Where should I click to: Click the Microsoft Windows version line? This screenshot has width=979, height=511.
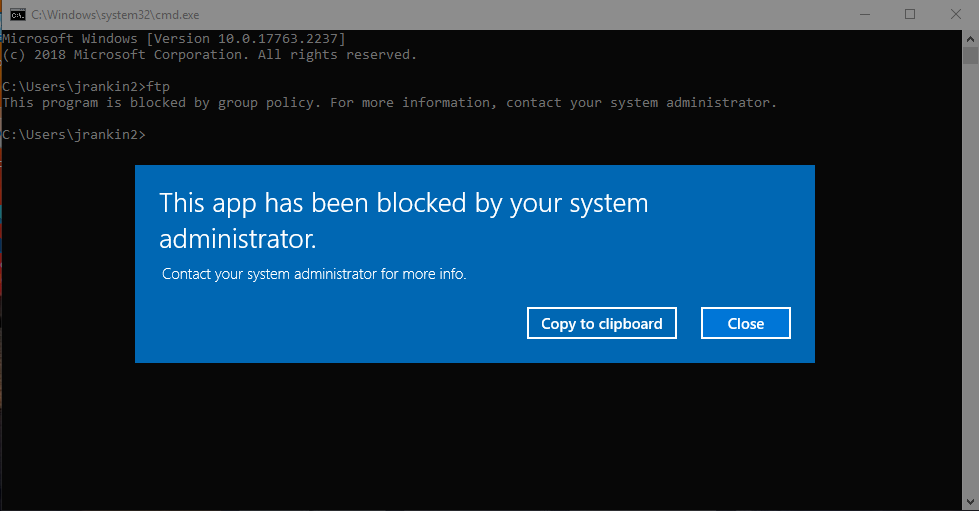click(x=174, y=38)
